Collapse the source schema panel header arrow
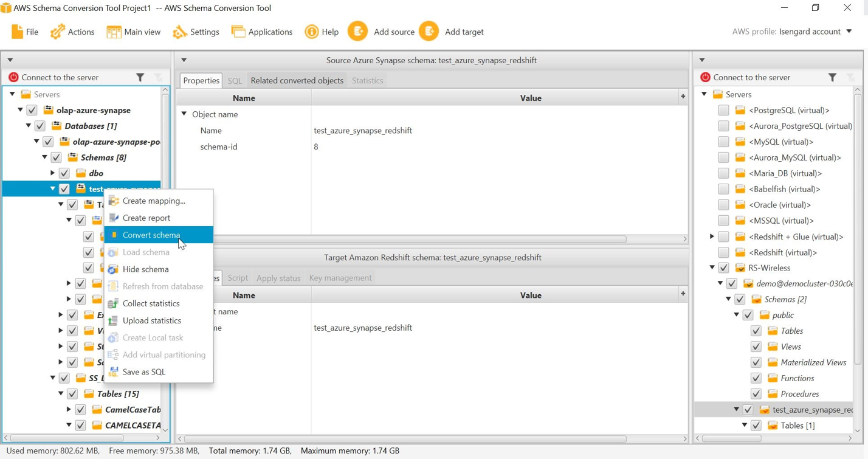Screen dimensions: 868x459 tap(184, 60)
